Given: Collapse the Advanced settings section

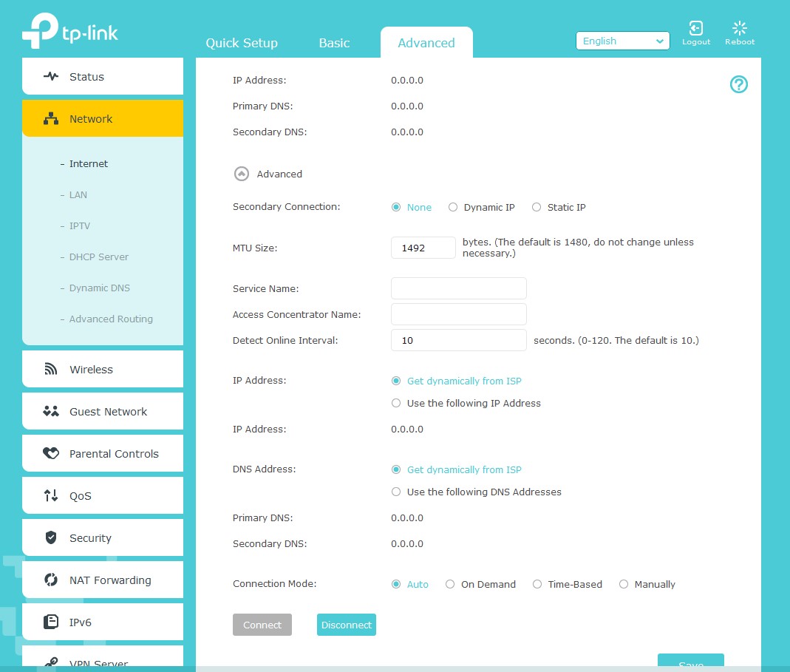Looking at the screenshot, I should click(x=241, y=174).
